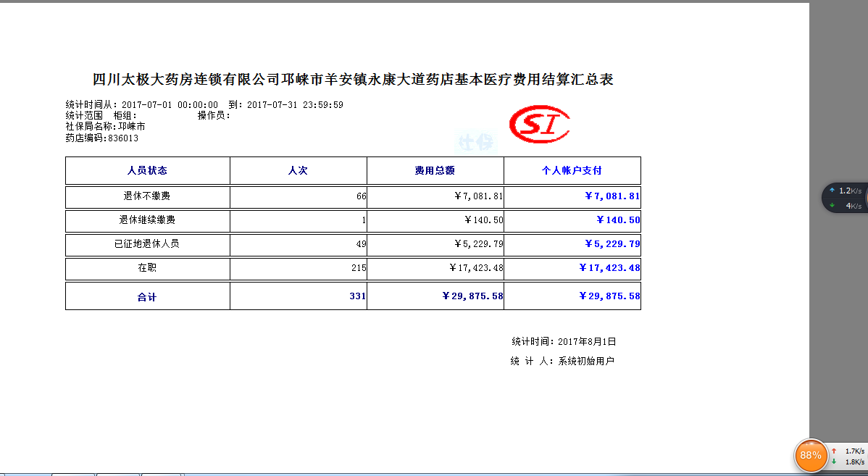Click 统计时间:2017年8月1日 below the table

(x=564, y=341)
